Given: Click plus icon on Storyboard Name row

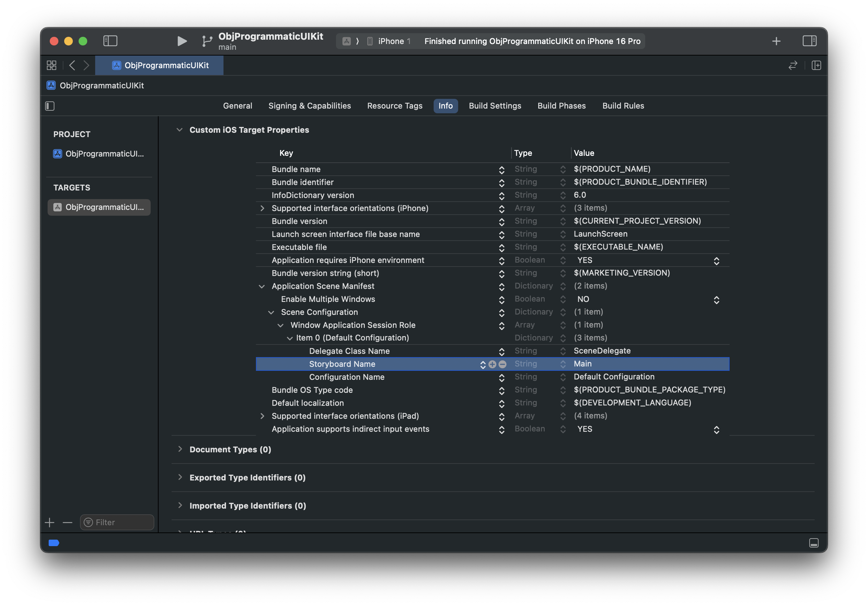Looking at the screenshot, I should pyautogui.click(x=492, y=364).
